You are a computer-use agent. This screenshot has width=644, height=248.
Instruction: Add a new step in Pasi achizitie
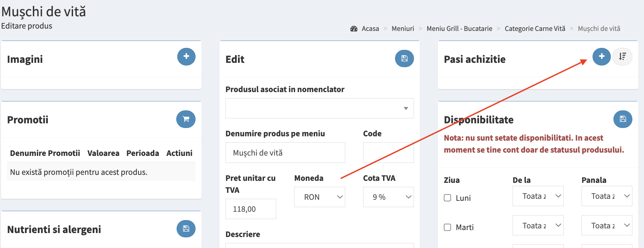[x=602, y=57]
